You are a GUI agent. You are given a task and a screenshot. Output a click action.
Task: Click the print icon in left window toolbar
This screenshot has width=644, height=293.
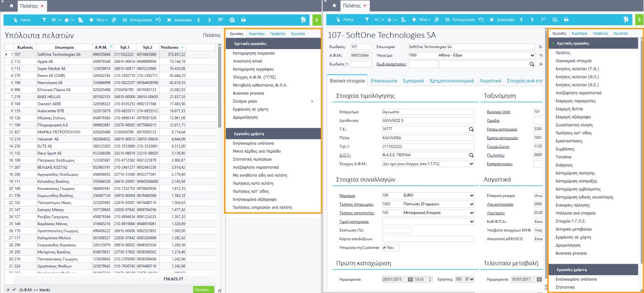tap(243, 20)
